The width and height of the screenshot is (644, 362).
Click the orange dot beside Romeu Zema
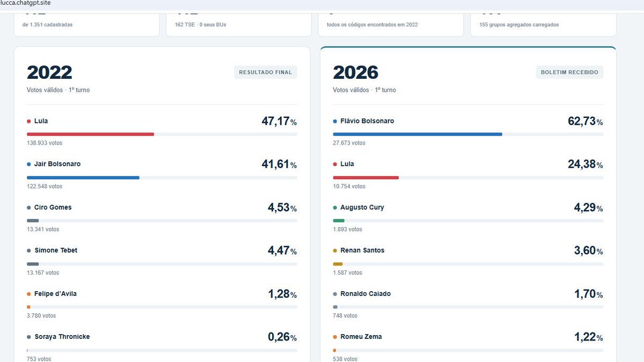click(x=335, y=337)
